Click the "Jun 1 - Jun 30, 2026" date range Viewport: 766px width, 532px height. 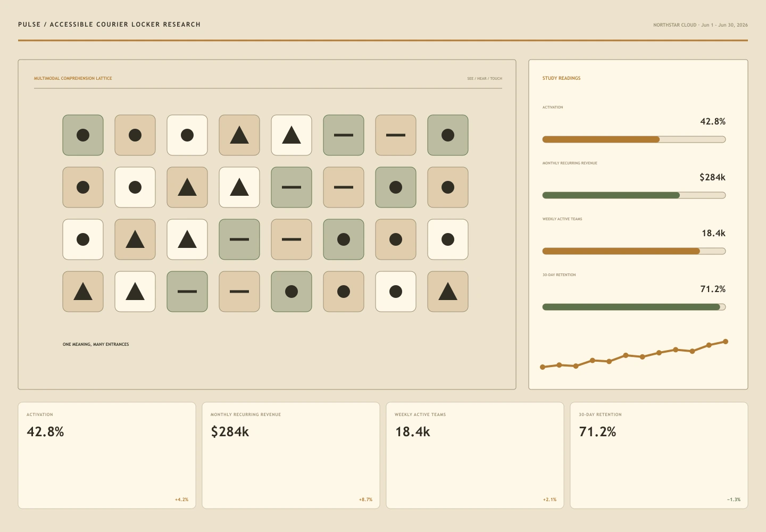coord(725,25)
